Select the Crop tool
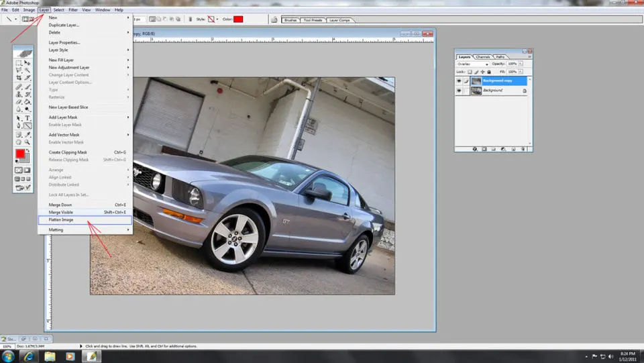Viewport: 644px width, 363px height. coord(19,77)
